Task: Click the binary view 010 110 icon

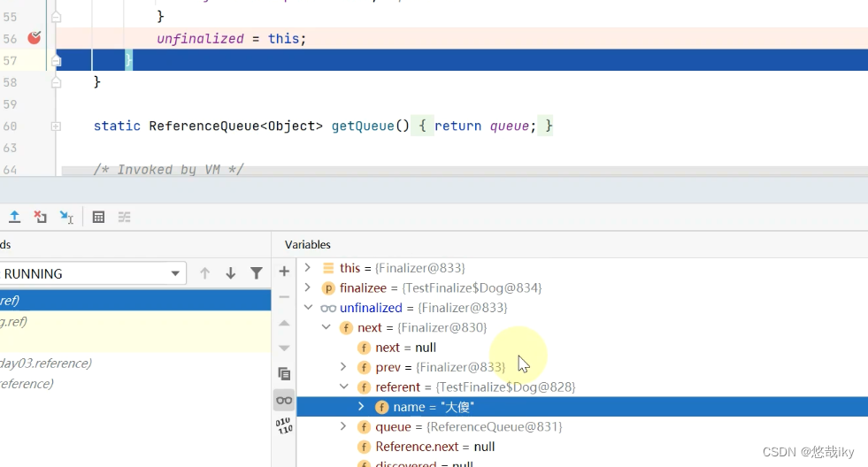Action: (285, 425)
